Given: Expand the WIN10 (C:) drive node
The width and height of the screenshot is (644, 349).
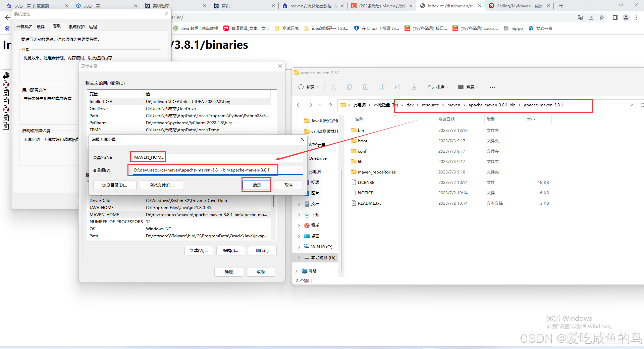Looking at the screenshot, I should 299,247.
